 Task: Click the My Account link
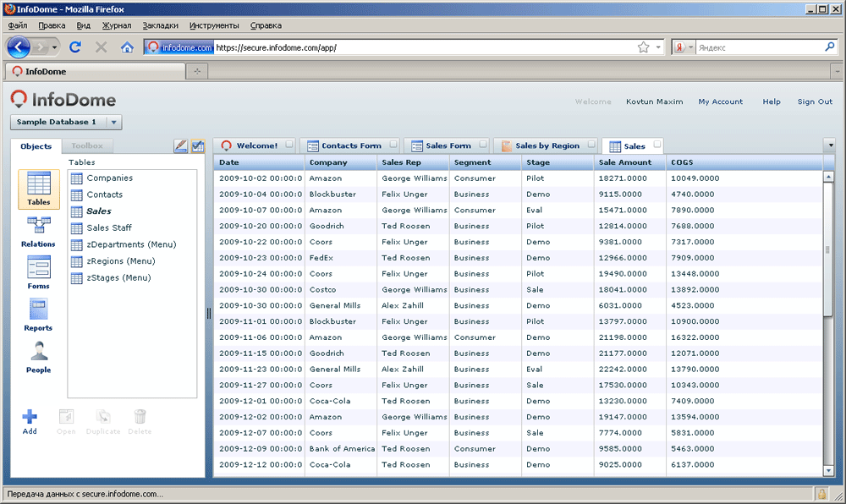pyautogui.click(x=720, y=101)
